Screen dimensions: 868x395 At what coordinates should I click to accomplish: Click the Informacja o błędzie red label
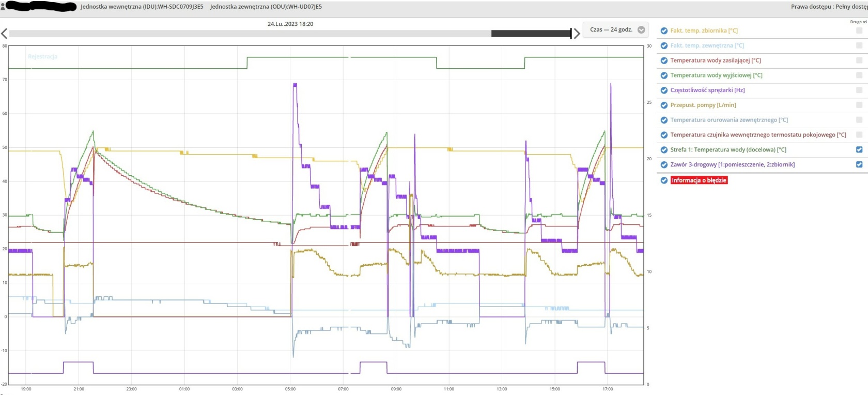(699, 180)
